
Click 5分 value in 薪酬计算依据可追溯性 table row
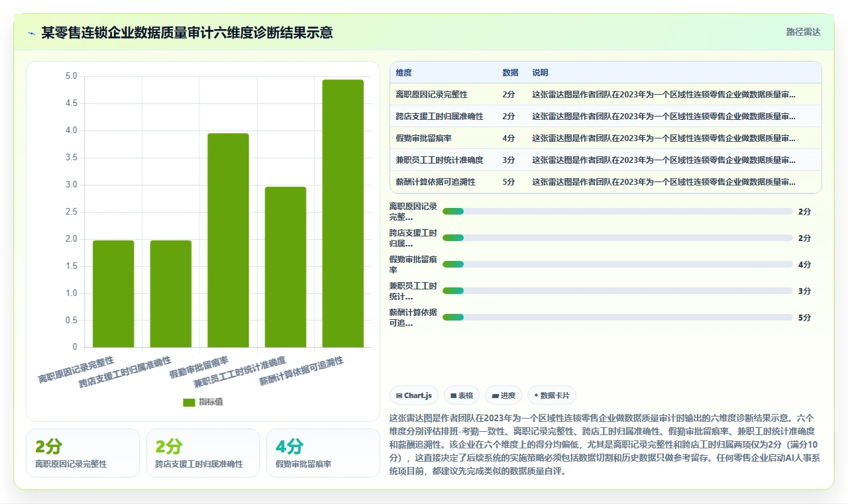(x=508, y=182)
